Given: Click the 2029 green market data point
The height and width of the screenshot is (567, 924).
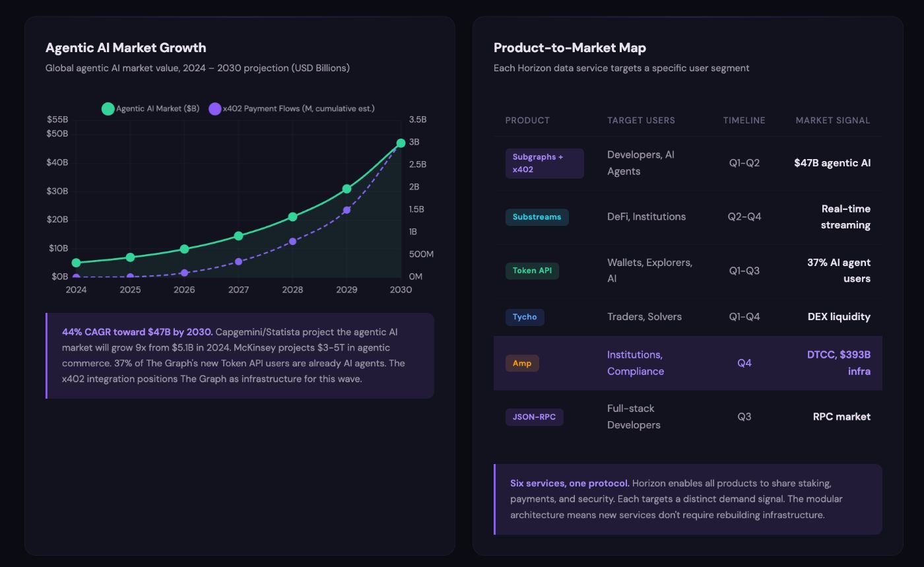Looking at the screenshot, I should (x=346, y=189).
